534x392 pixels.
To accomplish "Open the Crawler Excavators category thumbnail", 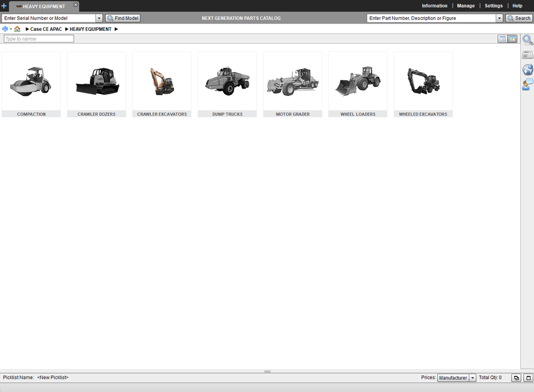I will pyautogui.click(x=162, y=84).
